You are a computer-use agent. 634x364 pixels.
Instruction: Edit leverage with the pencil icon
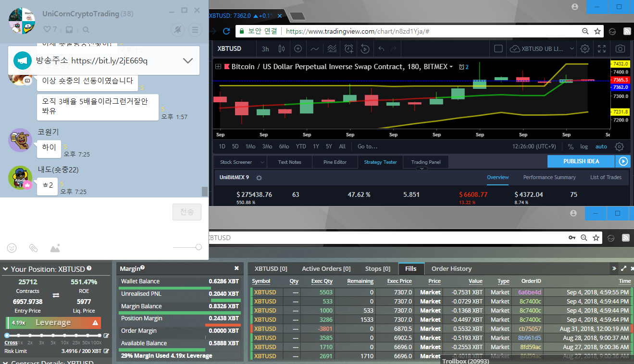(106, 336)
